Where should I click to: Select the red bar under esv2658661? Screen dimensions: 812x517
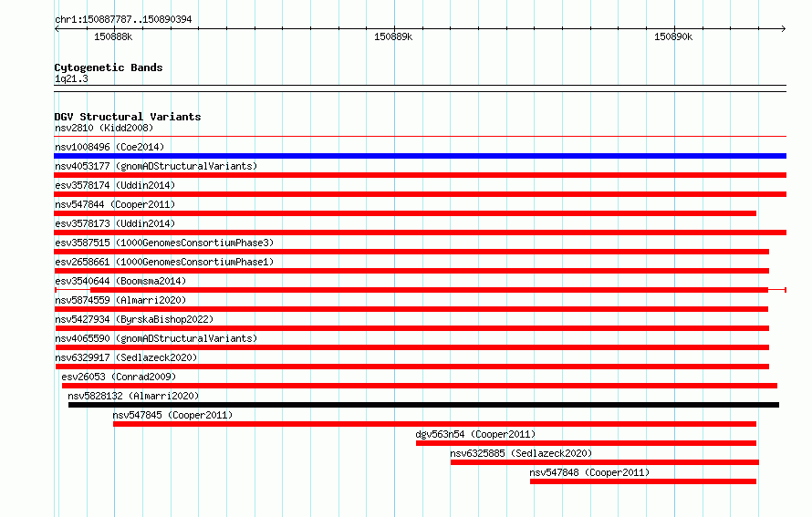pyautogui.click(x=411, y=271)
